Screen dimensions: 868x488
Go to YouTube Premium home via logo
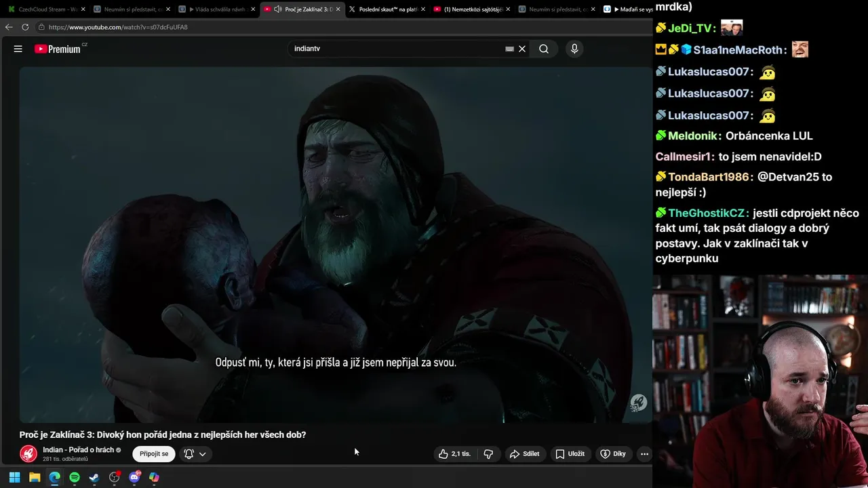click(x=58, y=49)
